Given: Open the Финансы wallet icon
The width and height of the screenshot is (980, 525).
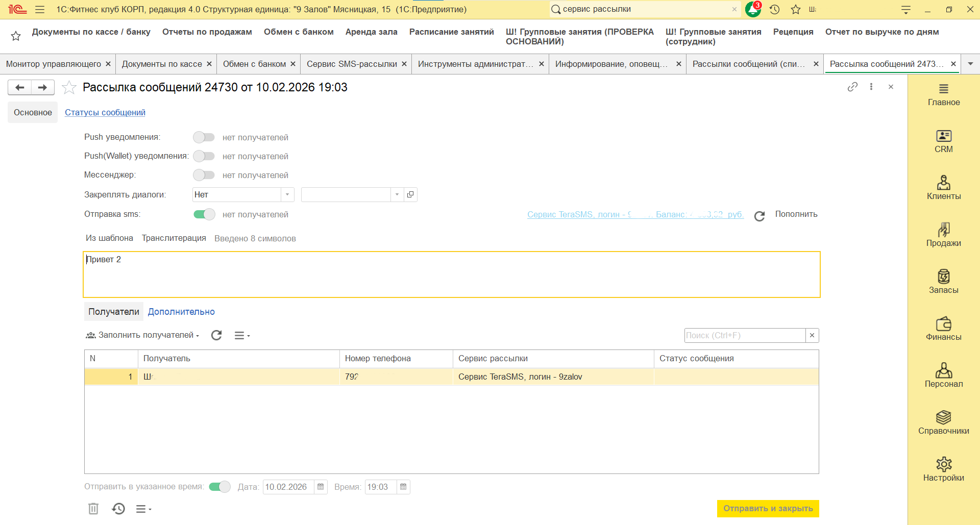Looking at the screenshot, I should click(943, 324).
